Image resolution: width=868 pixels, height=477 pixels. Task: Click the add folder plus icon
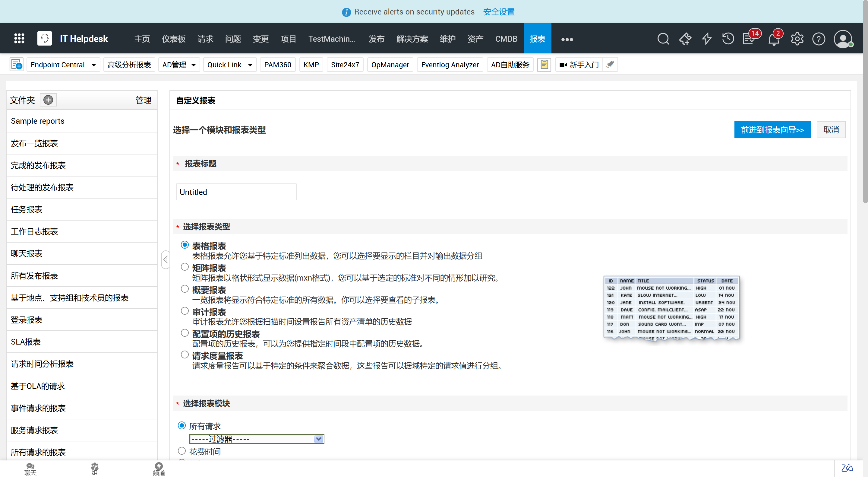click(x=48, y=100)
